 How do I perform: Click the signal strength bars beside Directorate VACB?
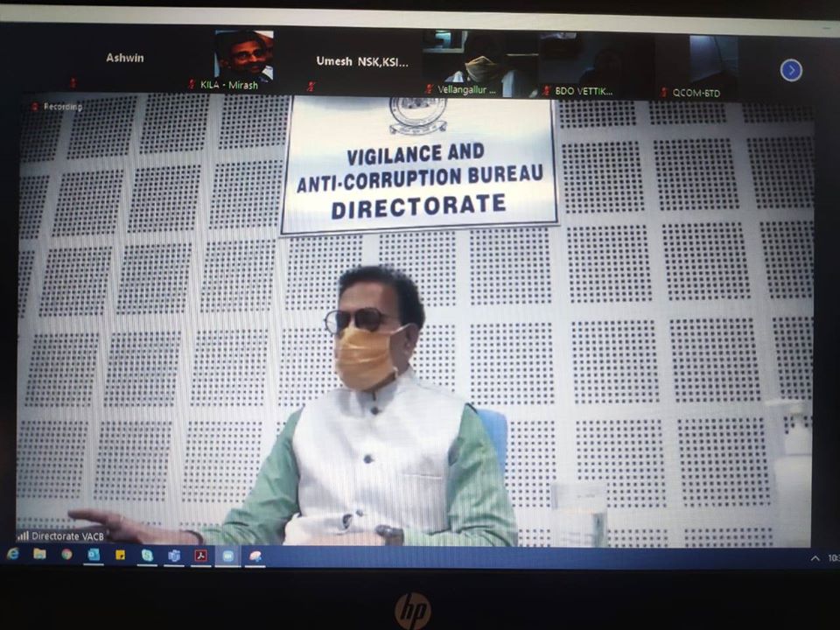point(23,535)
